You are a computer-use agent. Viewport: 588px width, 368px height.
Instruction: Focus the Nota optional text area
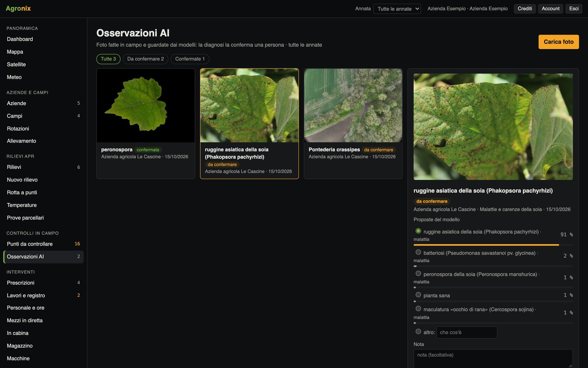click(x=493, y=358)
